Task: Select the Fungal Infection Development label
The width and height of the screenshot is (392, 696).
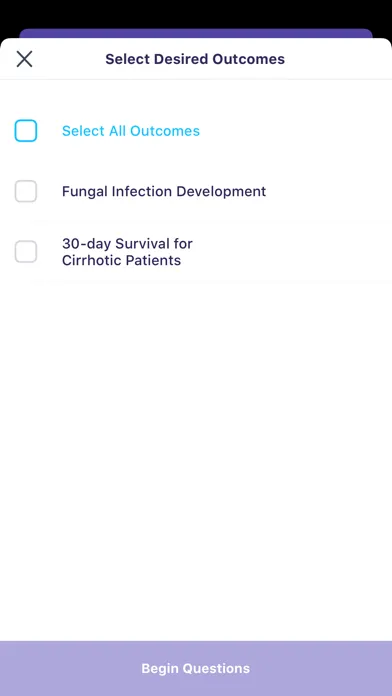Action: [x=164, y=191]
